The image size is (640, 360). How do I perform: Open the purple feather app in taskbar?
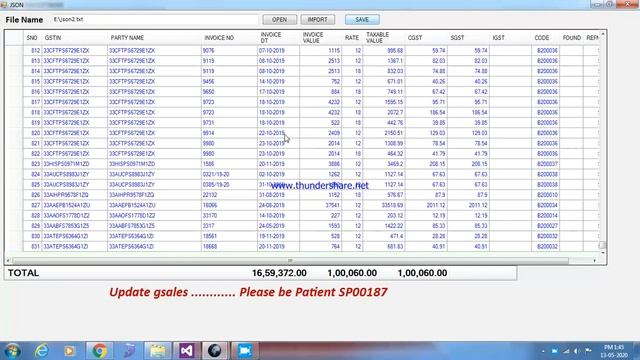[x=129, y=351]
